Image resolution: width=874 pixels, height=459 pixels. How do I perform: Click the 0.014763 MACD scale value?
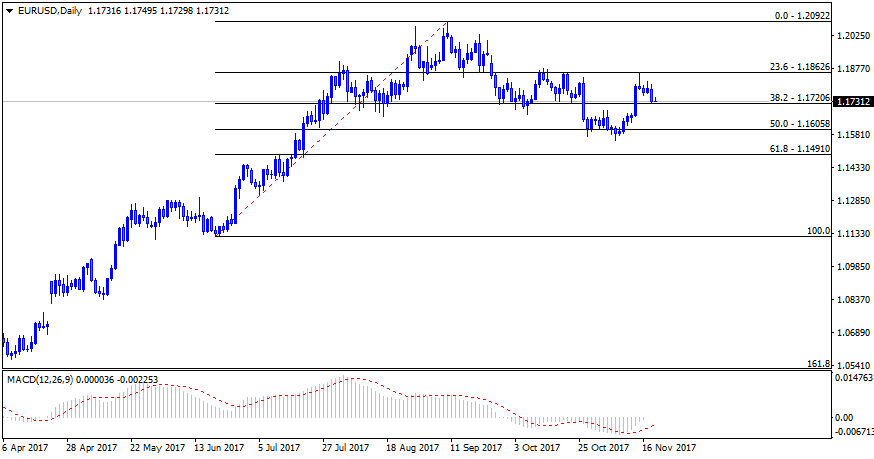pos(853,379)
